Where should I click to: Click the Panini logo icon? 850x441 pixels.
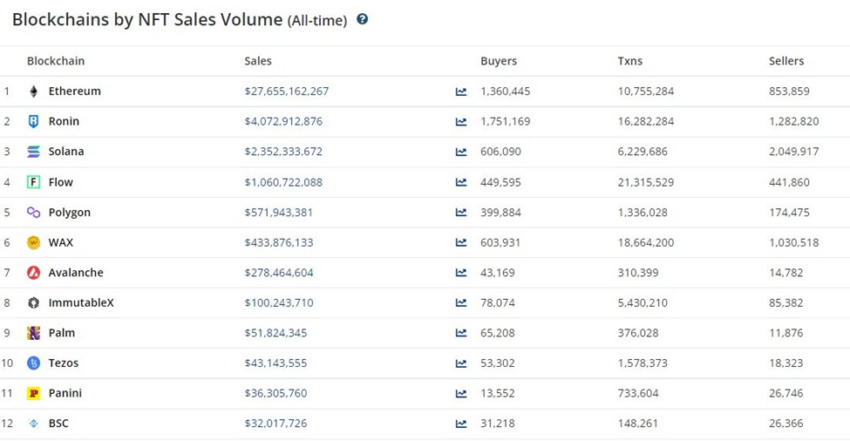tap(34, 393)
